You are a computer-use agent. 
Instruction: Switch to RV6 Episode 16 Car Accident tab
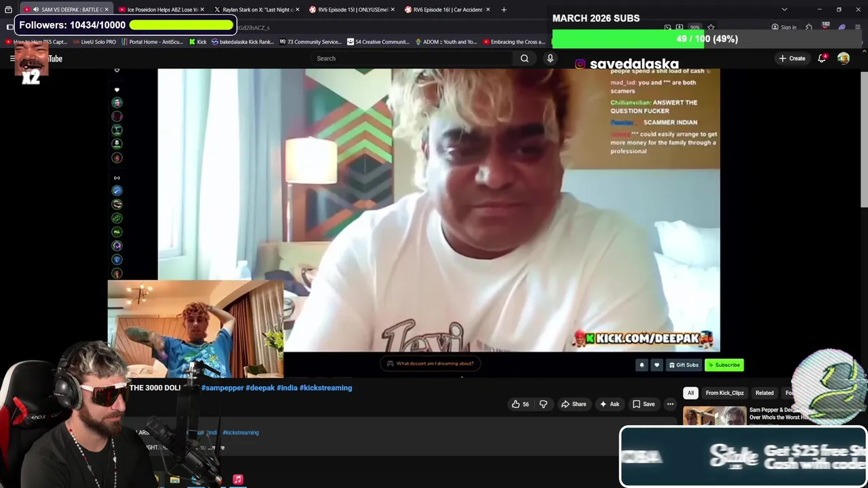pyautogui.click(x=448, y=9)
